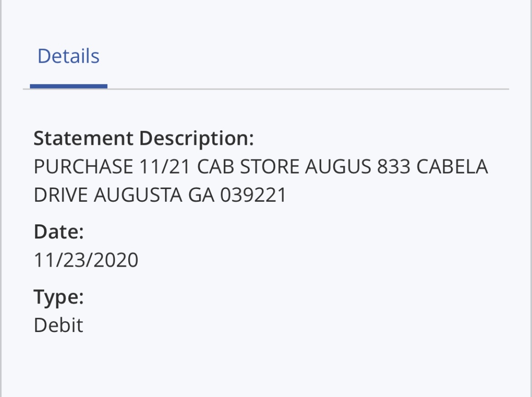Screen dimensions: 532x397
Task: Select the city name AUGUSTA
Action: pyautogui.click(x=138, y=195)
